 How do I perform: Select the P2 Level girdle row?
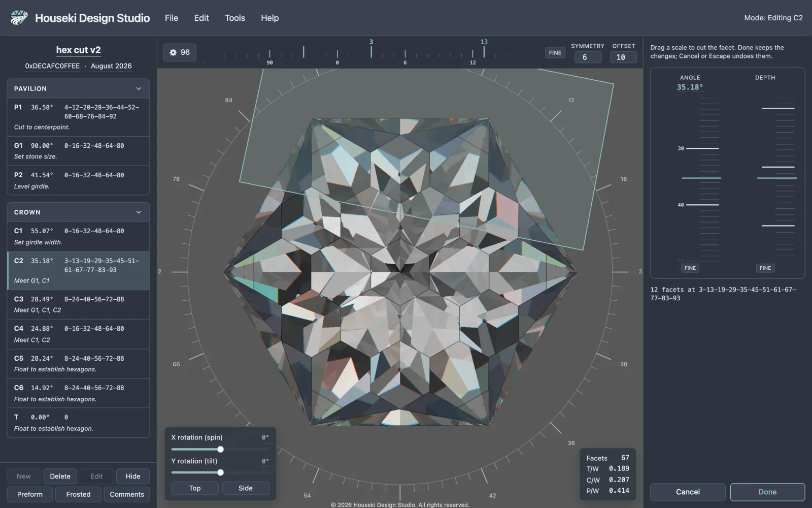click(78, 180)
